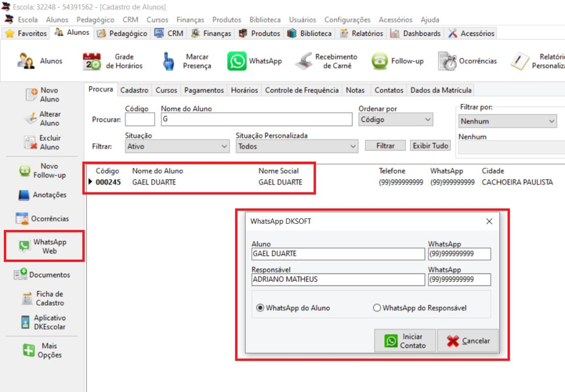The height and width of the screenshot is (392, 565).
Task: Open Documentos in sidebar
Action: click(42, 275)
